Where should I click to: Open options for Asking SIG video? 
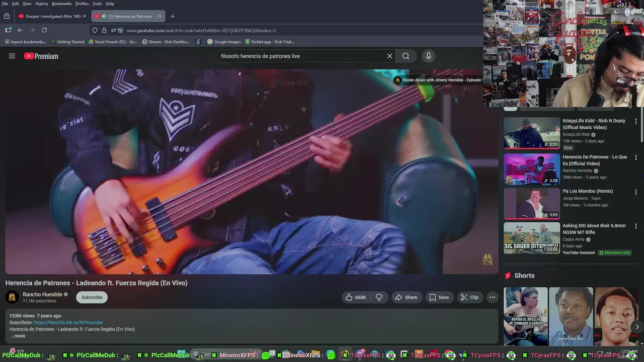[636, 226]
